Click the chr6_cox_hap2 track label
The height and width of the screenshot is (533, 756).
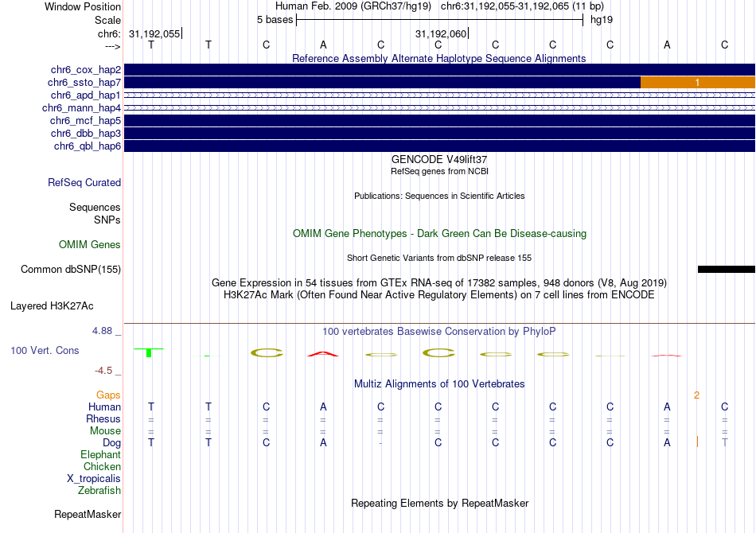tap(86, 70)
